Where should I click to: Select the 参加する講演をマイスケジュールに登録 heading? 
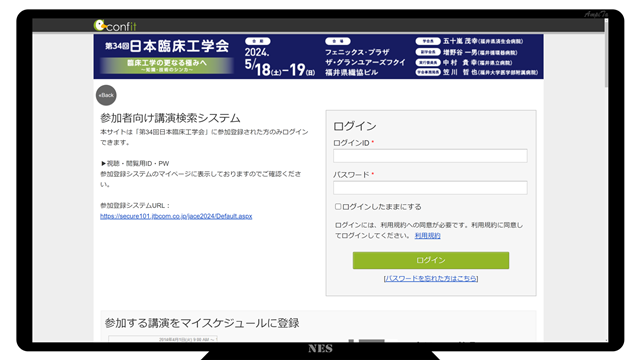click(x=202, y=323)
